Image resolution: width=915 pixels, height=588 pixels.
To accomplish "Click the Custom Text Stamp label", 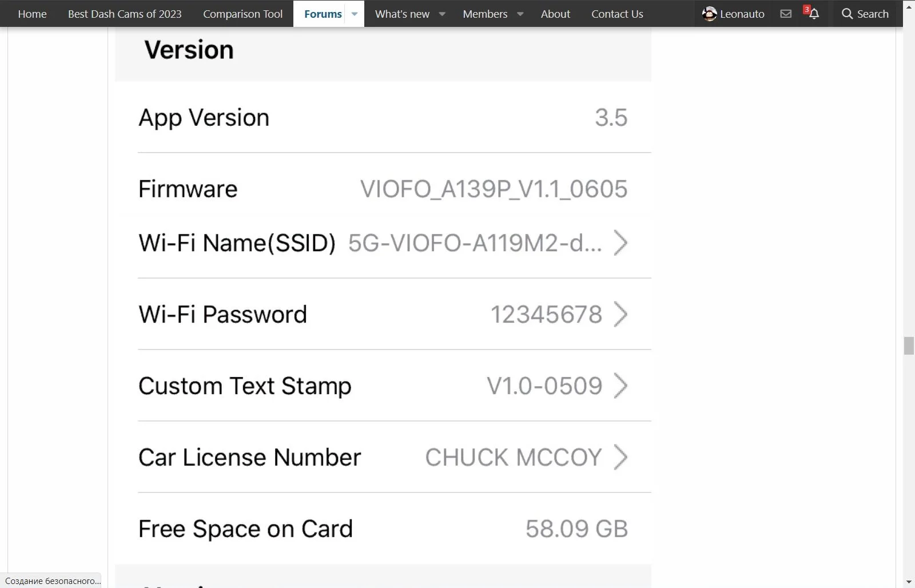I will pyautogui.click(x=245, y=386).
